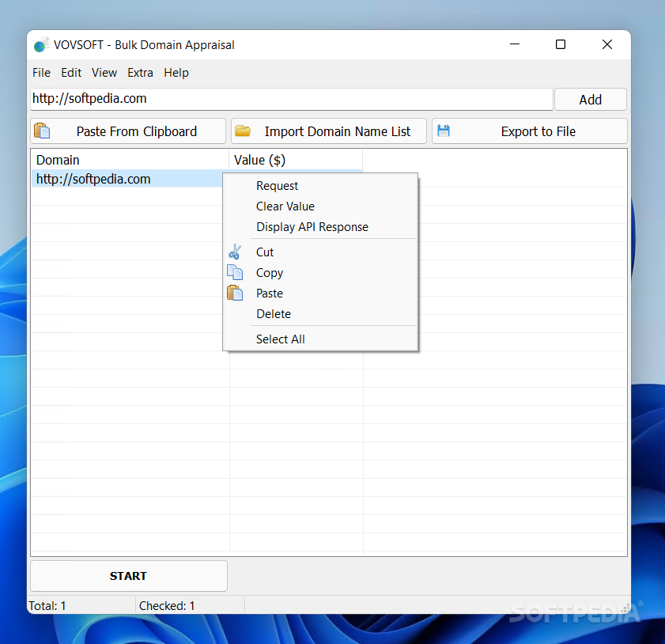Choose Select All in context menu

[320, 339]
